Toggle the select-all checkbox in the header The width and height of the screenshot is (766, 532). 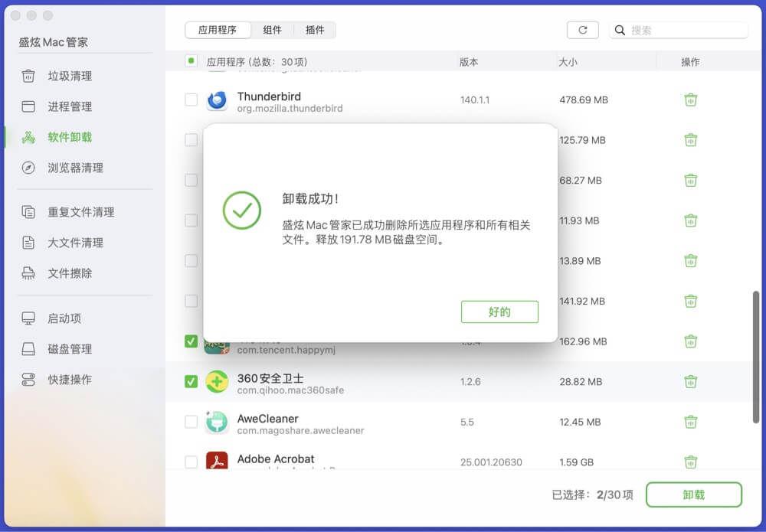pos(190,60)
